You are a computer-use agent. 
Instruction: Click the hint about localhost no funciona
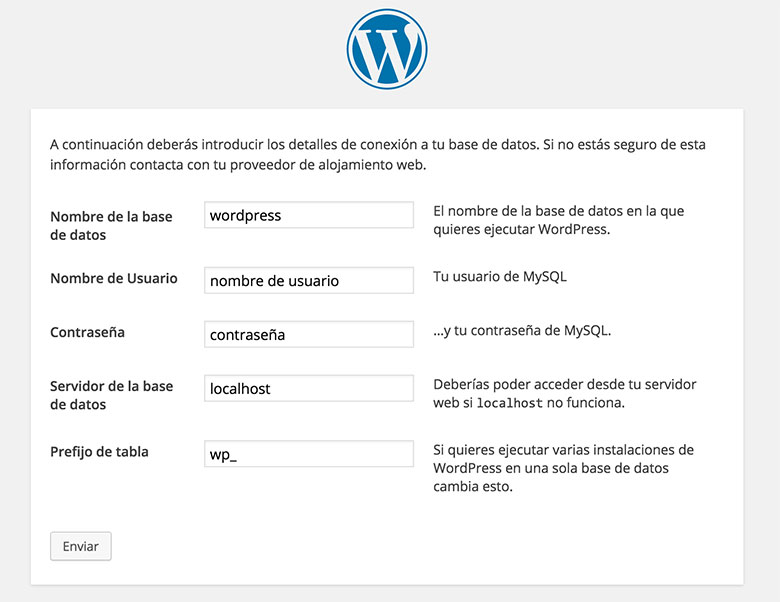tap(565, 393)
